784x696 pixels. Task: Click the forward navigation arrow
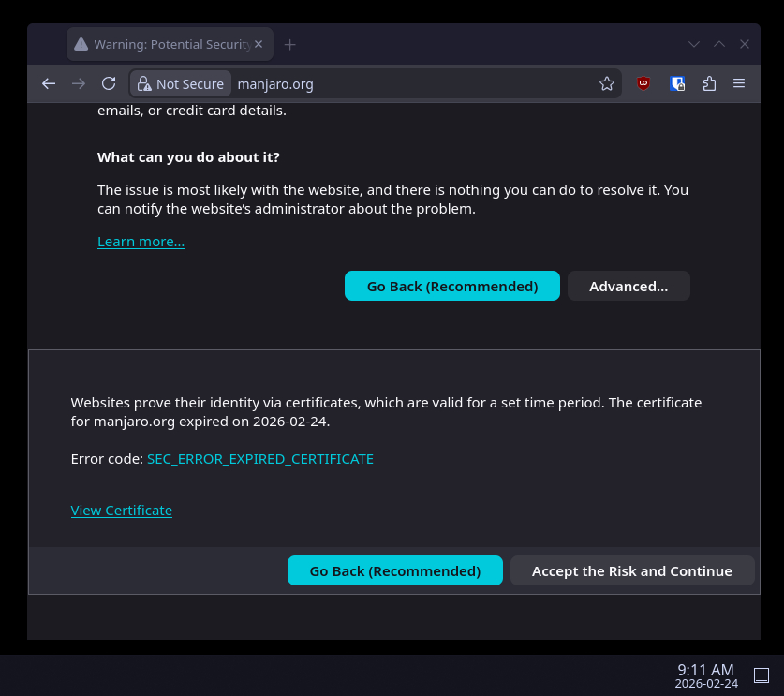tap(79, 83)
